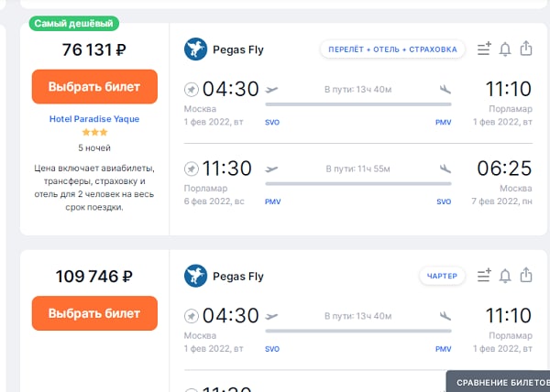Pin the 11:30 Porlamar return flight
This screenshot has height=392, width=550.
click(192, 169)
